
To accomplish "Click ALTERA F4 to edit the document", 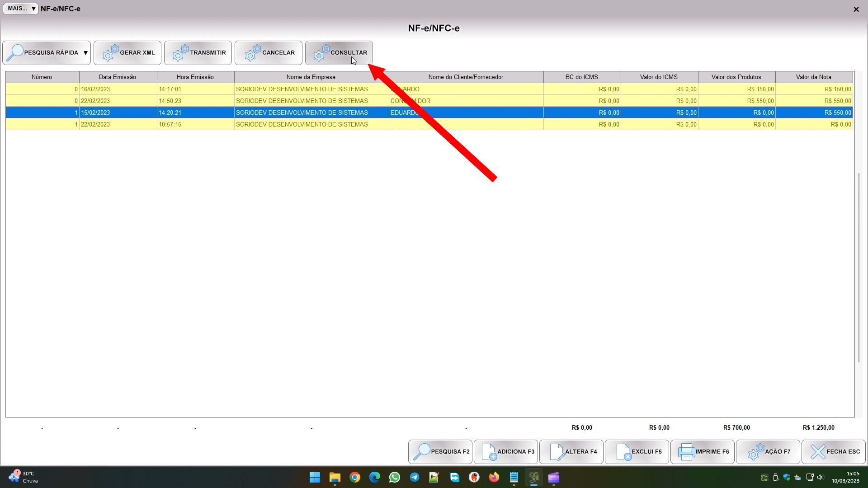I will click(571, 452).
